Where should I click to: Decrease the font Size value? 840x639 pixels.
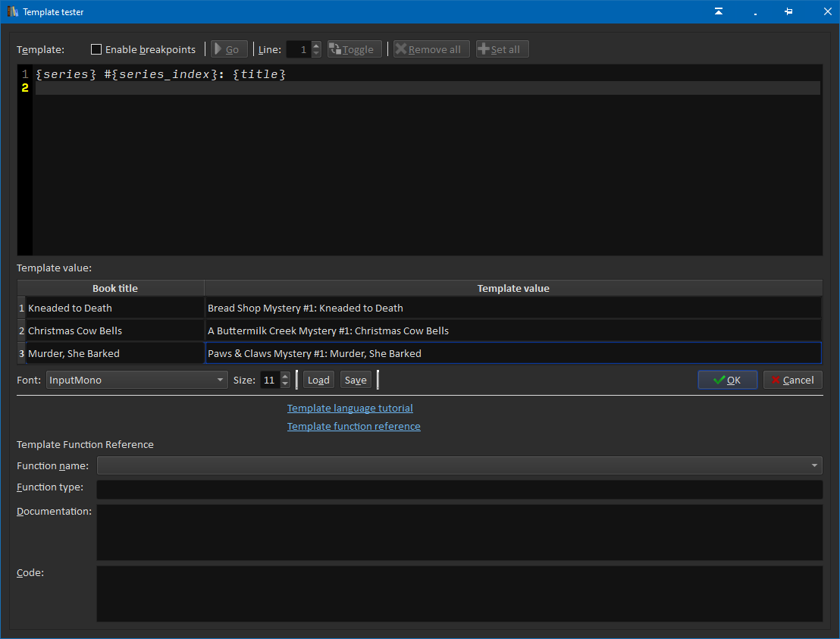click(286, 384)
